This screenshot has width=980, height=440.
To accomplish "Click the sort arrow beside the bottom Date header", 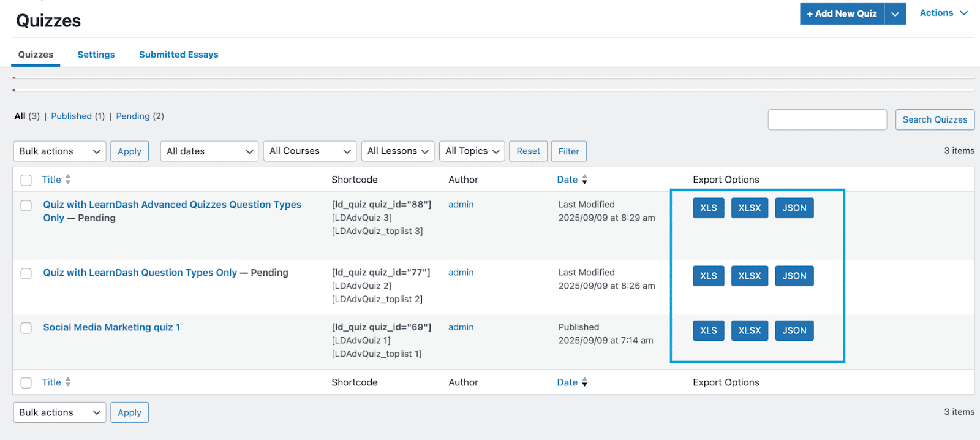I will pos(584,382).
